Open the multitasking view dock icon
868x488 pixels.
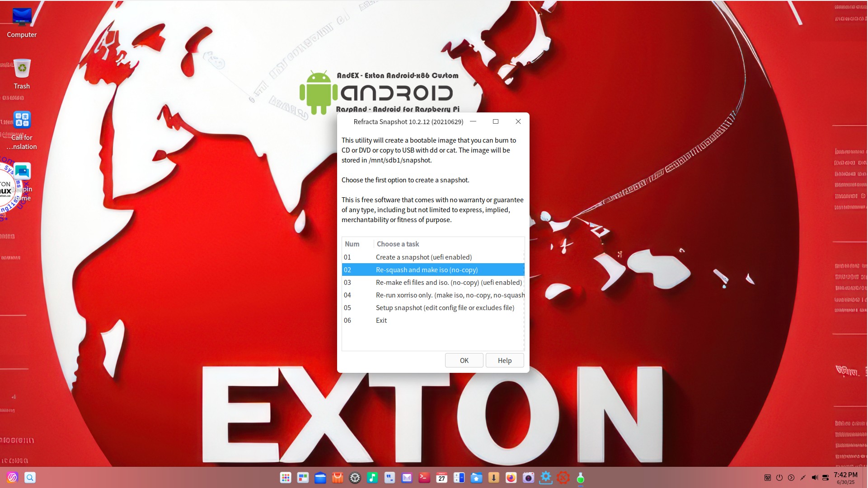click(303, 478)
